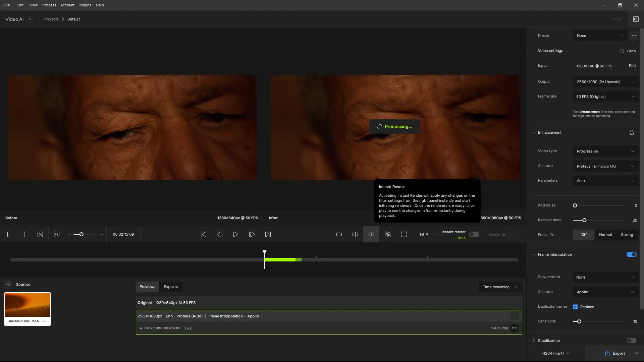
Task: Enter fullscreen preview mode
Action: (x=404, y=234)
